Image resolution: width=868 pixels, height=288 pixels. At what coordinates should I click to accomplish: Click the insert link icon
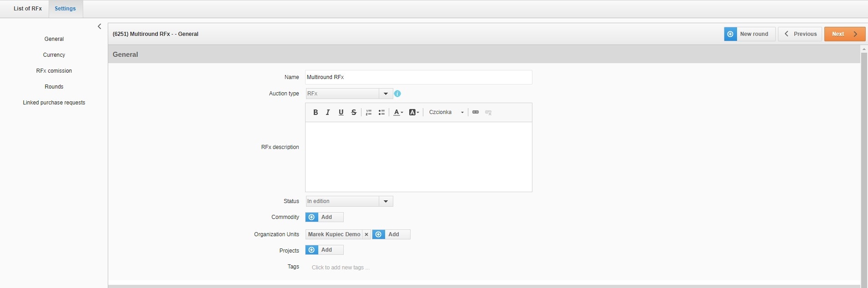coord(475,112)
